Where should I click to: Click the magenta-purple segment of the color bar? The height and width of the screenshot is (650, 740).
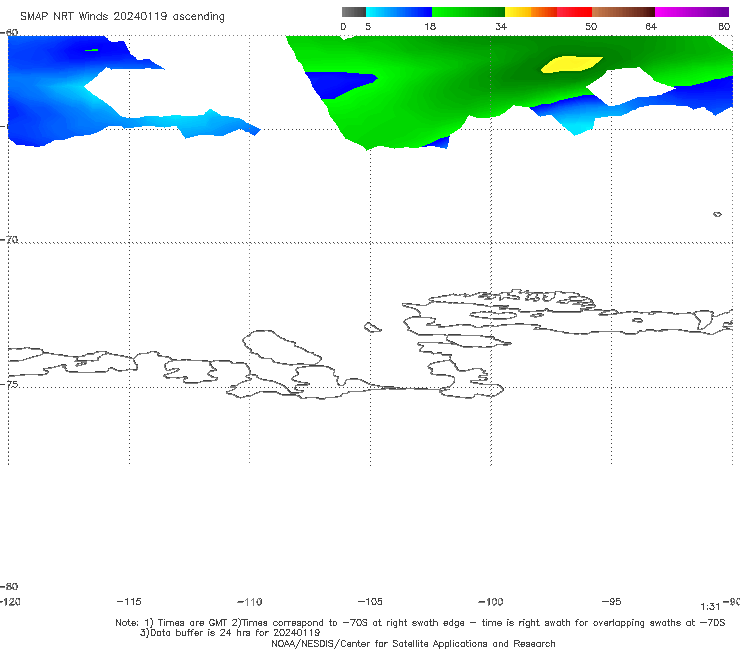click(x=692, y=12)
